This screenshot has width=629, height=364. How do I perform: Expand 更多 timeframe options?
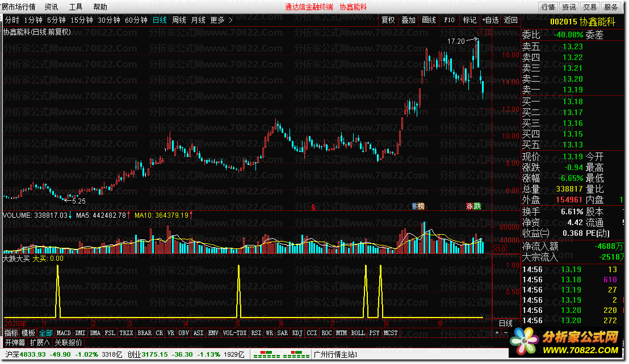click(x=217, y=20)
